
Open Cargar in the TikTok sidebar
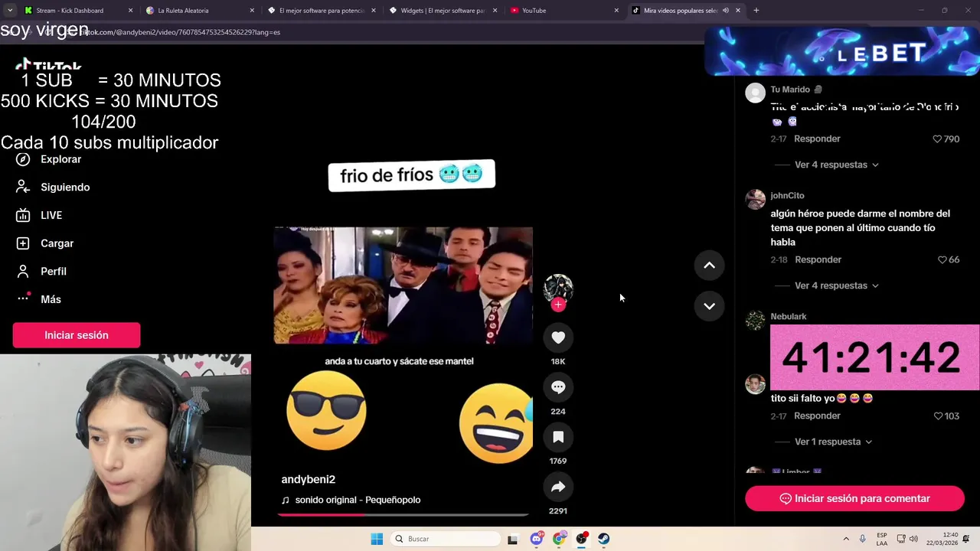(x=46, y=243)
